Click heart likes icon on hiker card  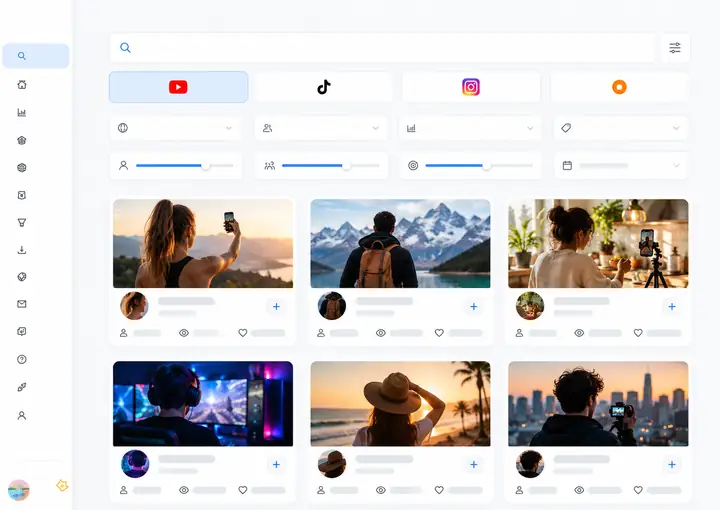coord(439,333)
